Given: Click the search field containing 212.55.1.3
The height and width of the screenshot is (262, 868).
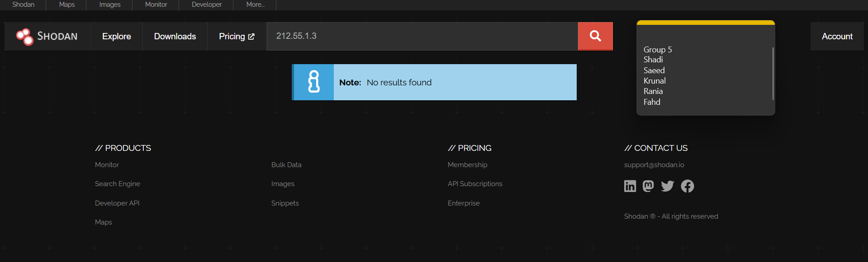Looking at the screenshot, I should pyautogui.click(x=422, y=36).
